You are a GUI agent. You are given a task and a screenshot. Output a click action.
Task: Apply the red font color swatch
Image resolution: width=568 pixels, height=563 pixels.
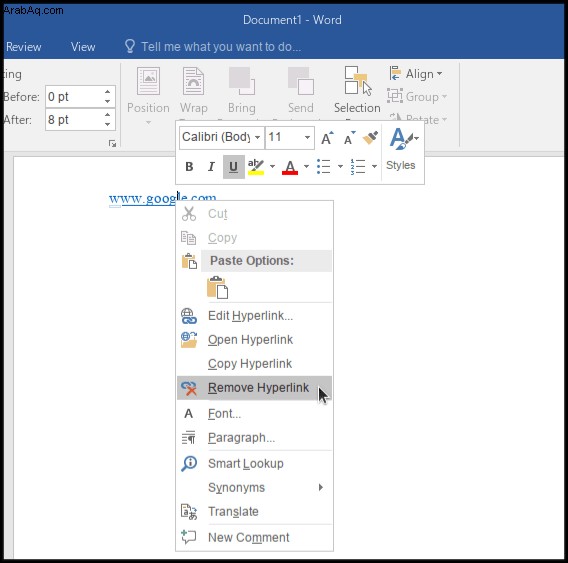pyautogui.click(x=290, y=167)
